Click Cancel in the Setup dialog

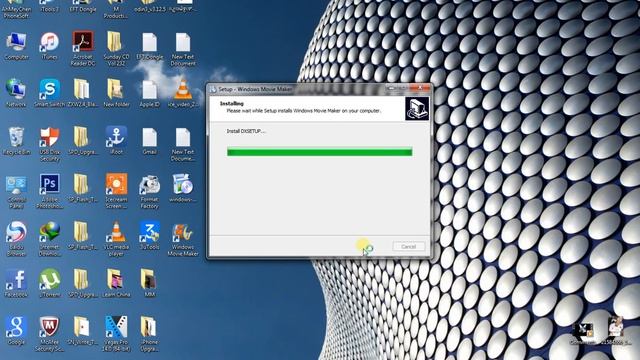[x=409, y=247]
